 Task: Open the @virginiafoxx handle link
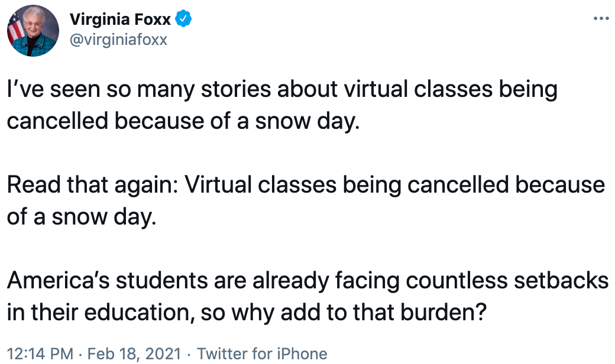coord(118,40)
